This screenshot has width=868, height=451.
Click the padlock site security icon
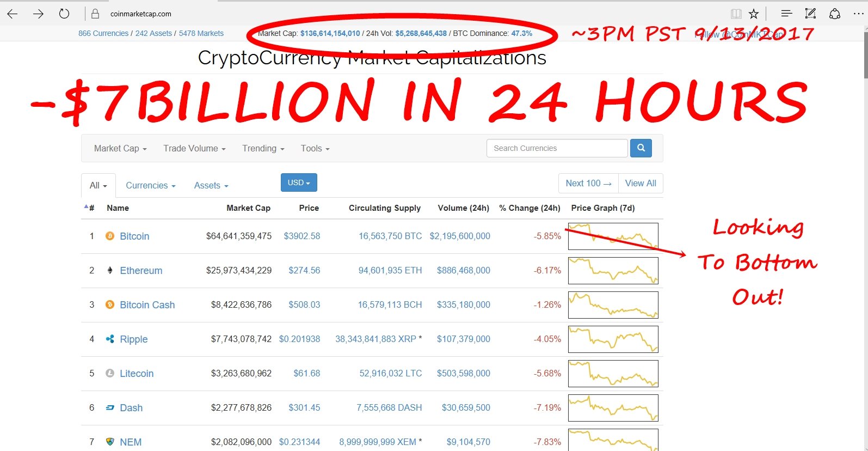point(95,14)
